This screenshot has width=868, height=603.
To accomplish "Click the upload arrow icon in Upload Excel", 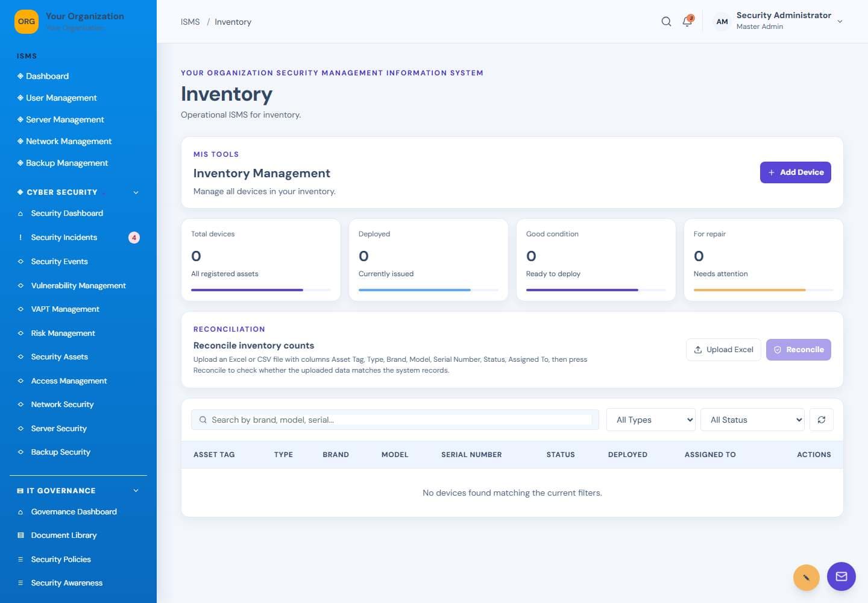I will coord(698,350).
